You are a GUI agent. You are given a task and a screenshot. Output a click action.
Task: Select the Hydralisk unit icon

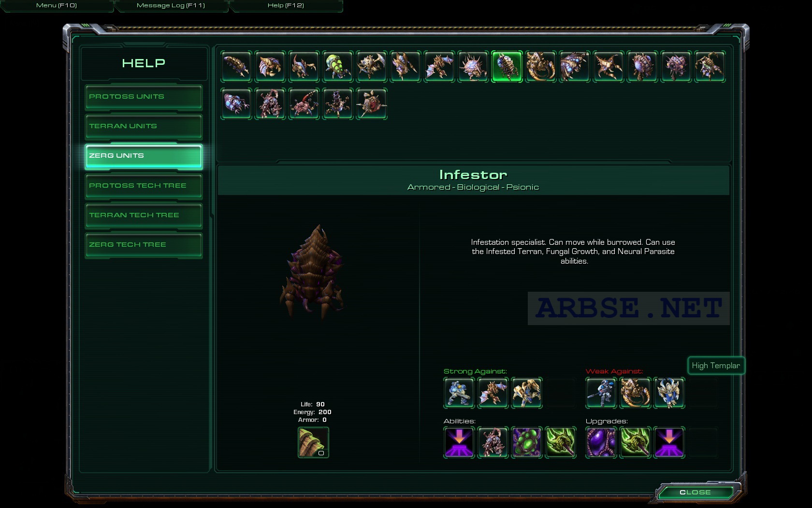[406, 66]
